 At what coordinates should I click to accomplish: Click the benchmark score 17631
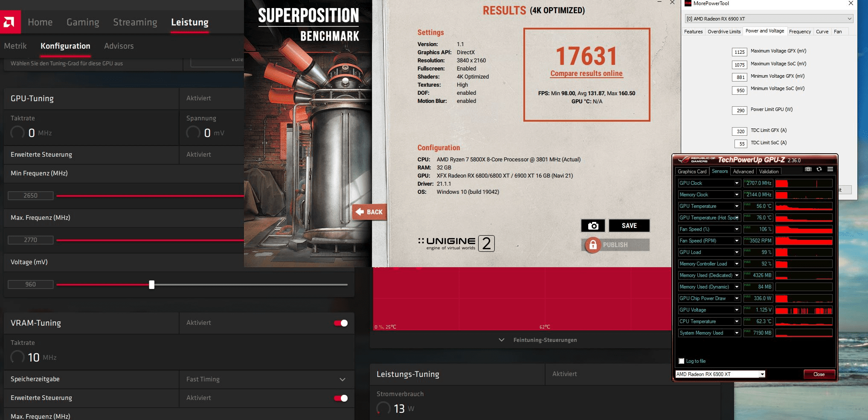pyautogui.click(x=586, y=56)
